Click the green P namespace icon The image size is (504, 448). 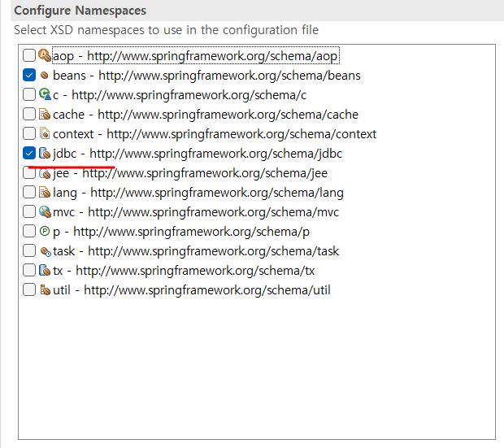coord(45,231)
